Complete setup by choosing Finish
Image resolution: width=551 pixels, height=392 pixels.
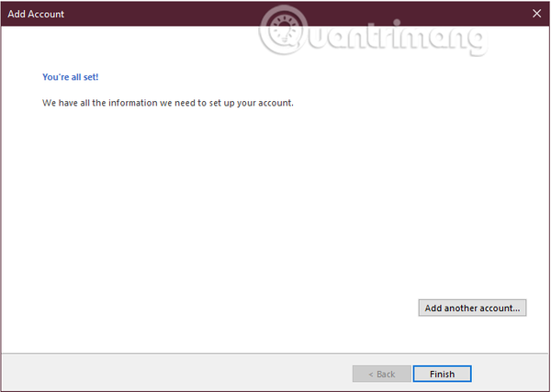pyautogui.click(x=442, y=374)
